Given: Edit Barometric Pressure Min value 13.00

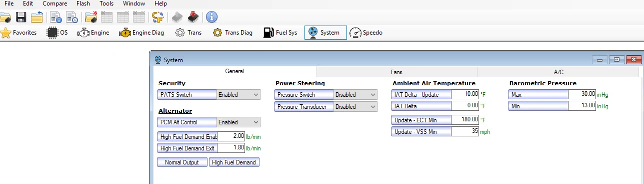Looking at the screenshot, I should pos(582,106).
